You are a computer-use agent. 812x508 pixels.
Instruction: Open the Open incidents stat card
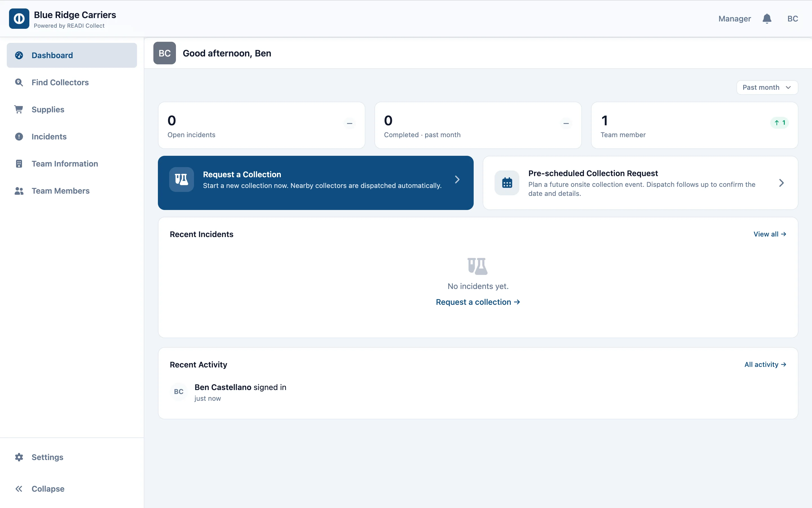pos(261,125)
